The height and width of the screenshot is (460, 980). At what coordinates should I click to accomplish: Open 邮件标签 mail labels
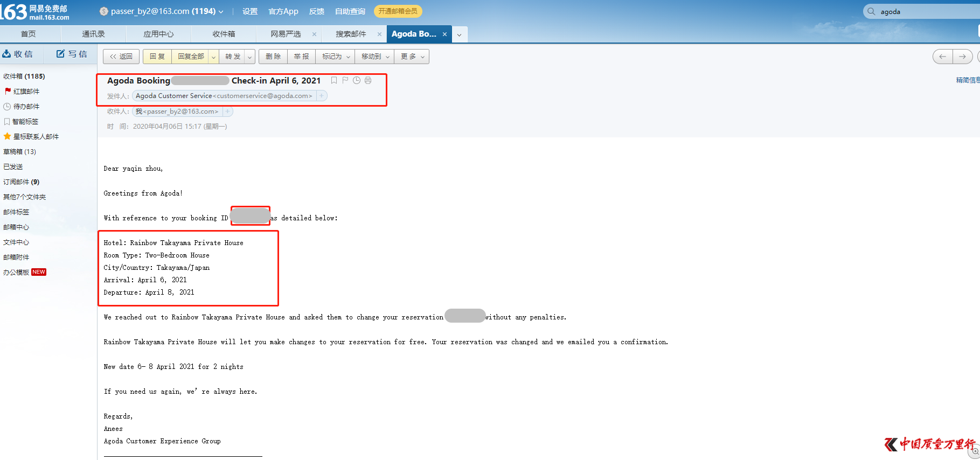[16, 212]
